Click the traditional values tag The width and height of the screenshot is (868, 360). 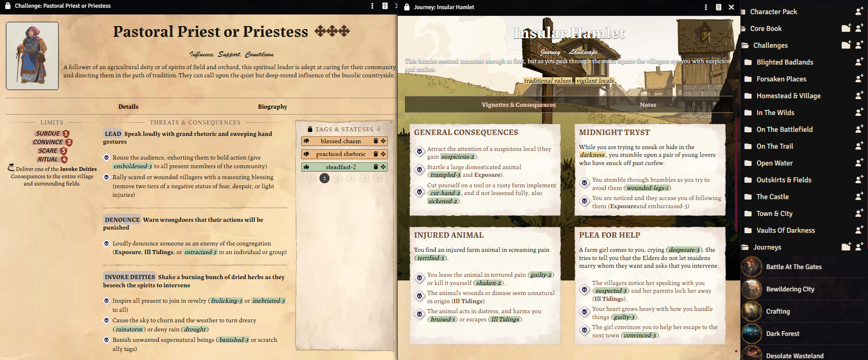click(548, 81)
